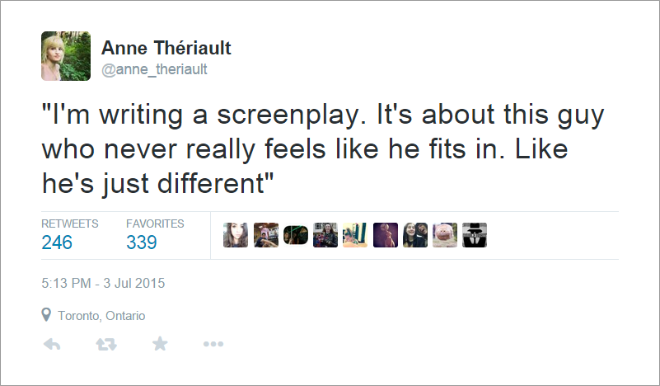Click the suit and tie avatar
Viewport: 660px width, 386px height.
474,235
